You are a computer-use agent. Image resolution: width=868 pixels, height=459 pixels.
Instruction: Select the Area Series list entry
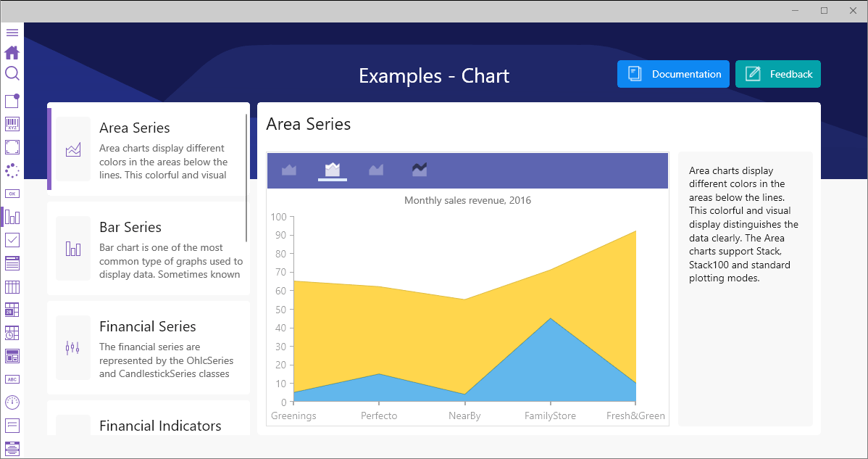[x=148, y=149]
